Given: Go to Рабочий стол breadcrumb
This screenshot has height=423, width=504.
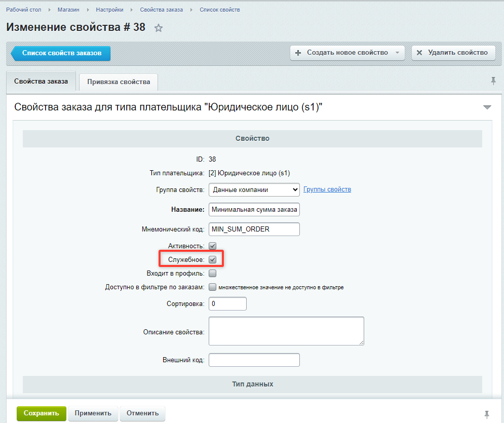Looking at the screenshot, I should [x=23, y=10].
